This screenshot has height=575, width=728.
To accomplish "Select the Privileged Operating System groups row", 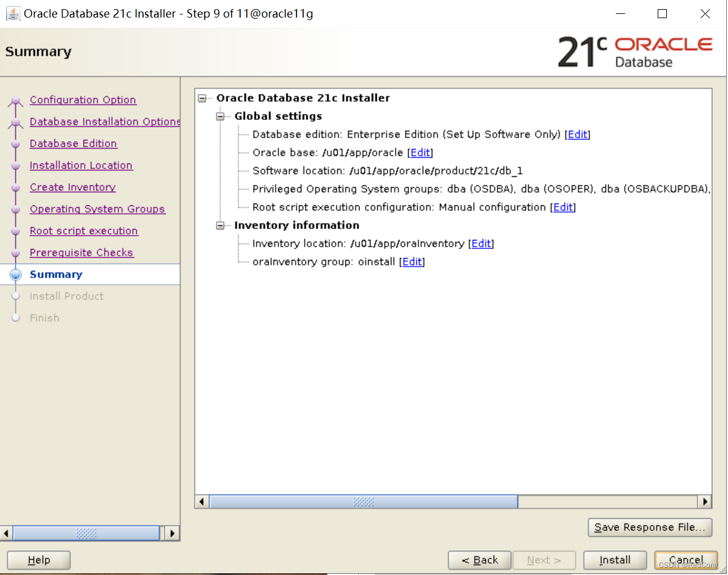I will (x=481, y=189).
